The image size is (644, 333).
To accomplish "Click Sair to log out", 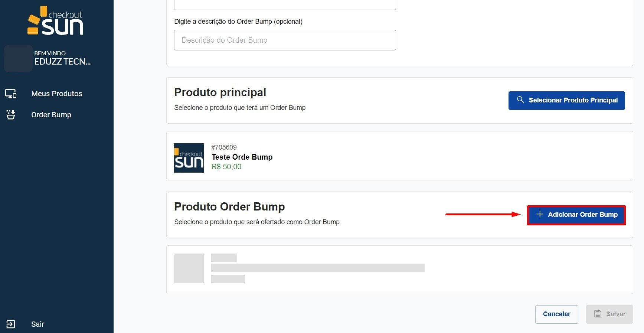I will tap(37, 324).
